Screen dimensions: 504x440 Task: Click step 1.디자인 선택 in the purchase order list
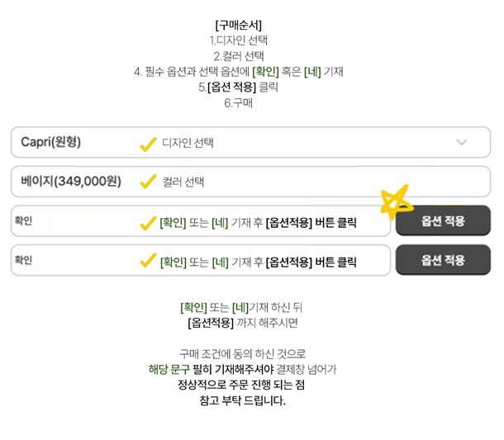point(238,40)
